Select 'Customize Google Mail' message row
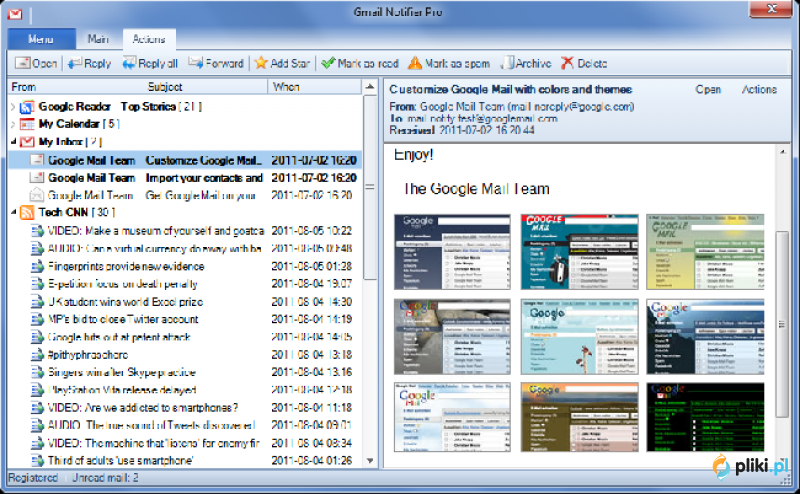Viewport: 800px width, 494px height. (x=185, y=160)
